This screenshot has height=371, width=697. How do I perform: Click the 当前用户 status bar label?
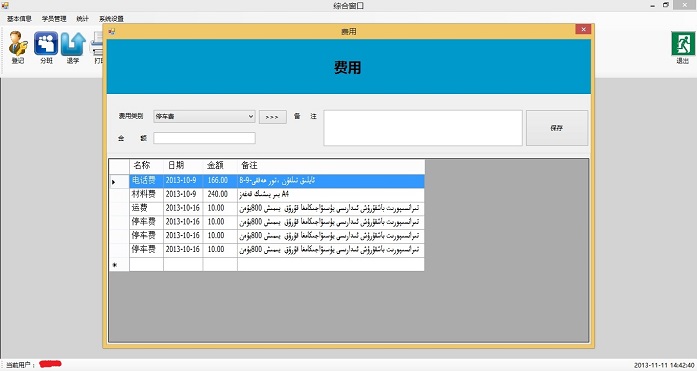click(20, 365)
